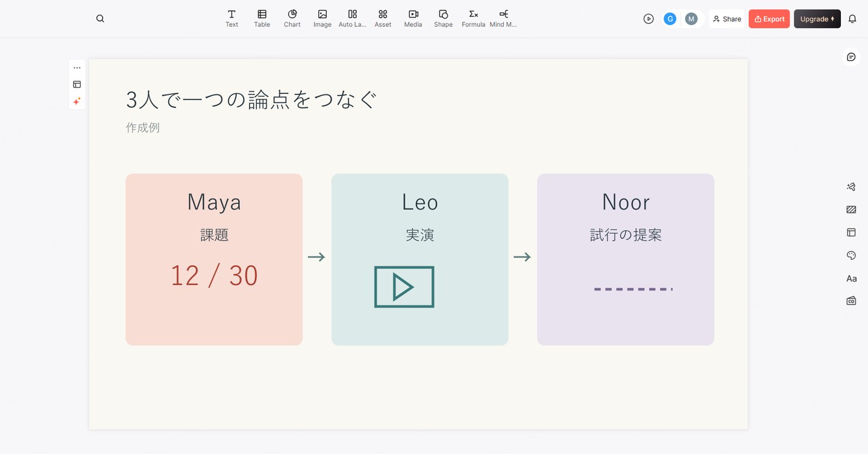Open the camera icon in sidebar
This screenshot has height=454, width=868.
[851, 300]
